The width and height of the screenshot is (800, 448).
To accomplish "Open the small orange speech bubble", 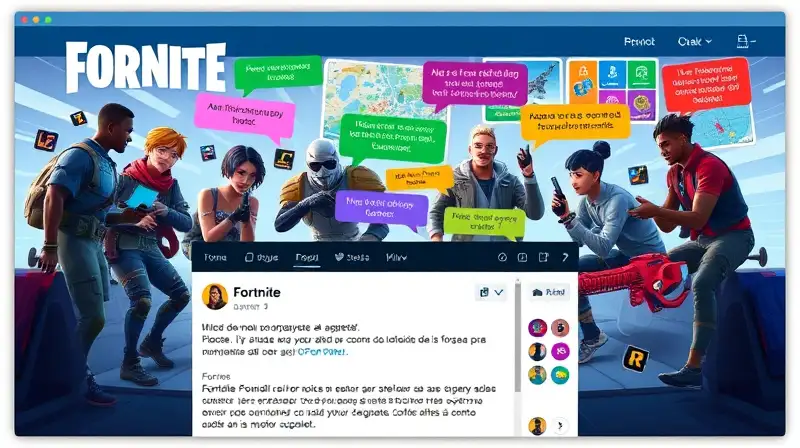I will click(x=419, y=179).
